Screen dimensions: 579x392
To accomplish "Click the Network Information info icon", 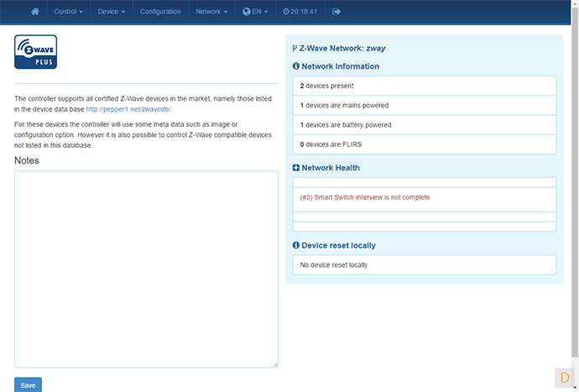I will [x=295, y=66].
